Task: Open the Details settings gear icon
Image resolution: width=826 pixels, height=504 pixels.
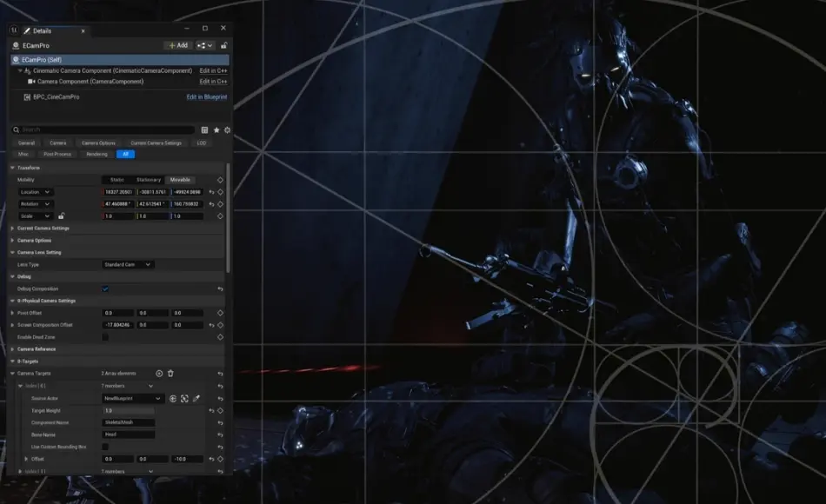Action: tap(227, 130)
